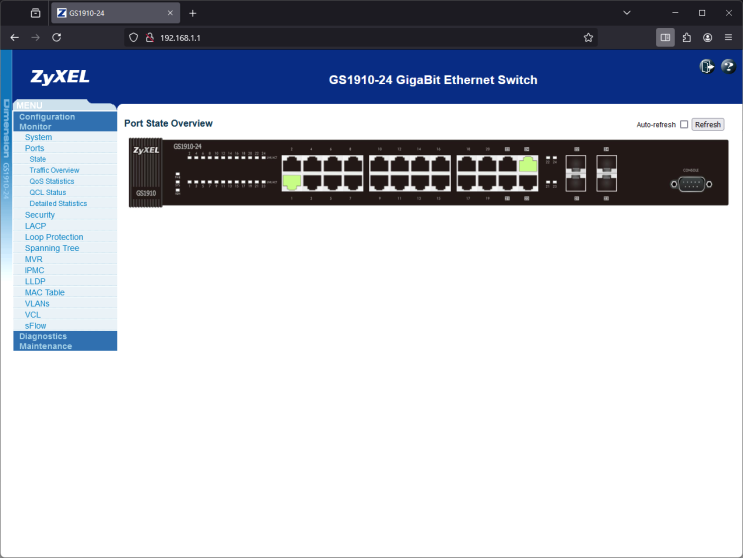Open Firefox extensions puzzle icon
Screen dimensions: 743x558
(687, 38)
